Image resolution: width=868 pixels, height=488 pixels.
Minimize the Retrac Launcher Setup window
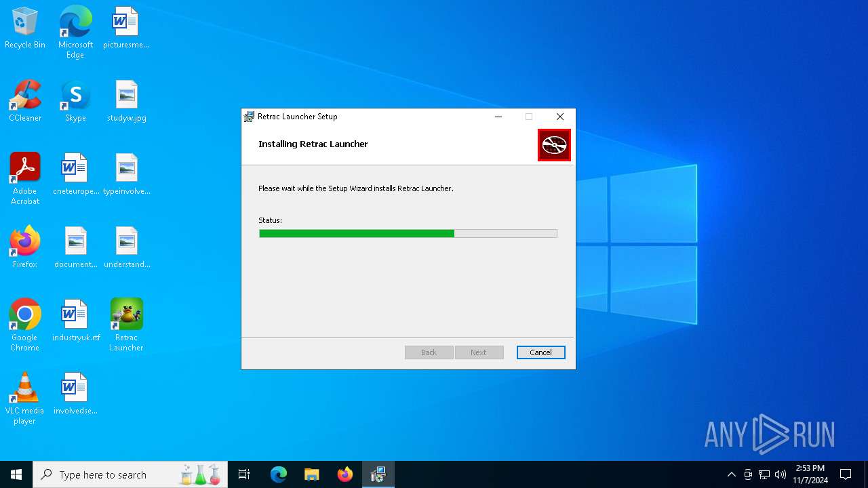(x=498, y=117)
